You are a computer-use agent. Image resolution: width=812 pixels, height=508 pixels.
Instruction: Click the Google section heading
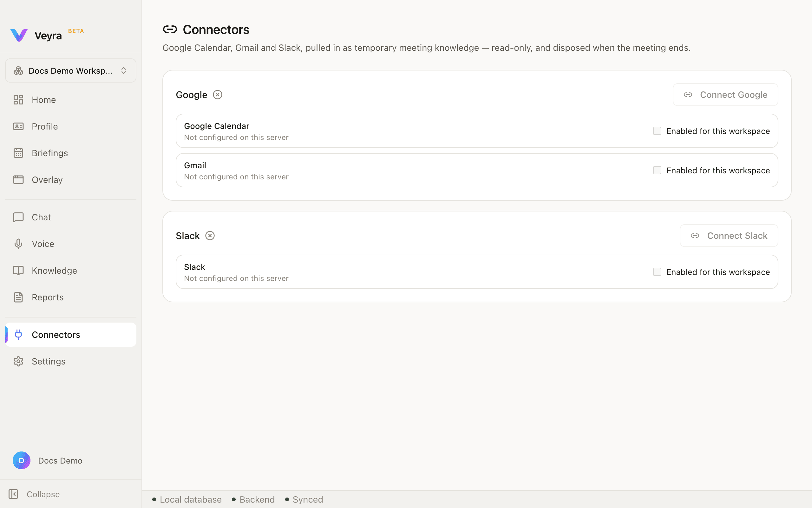192,95
